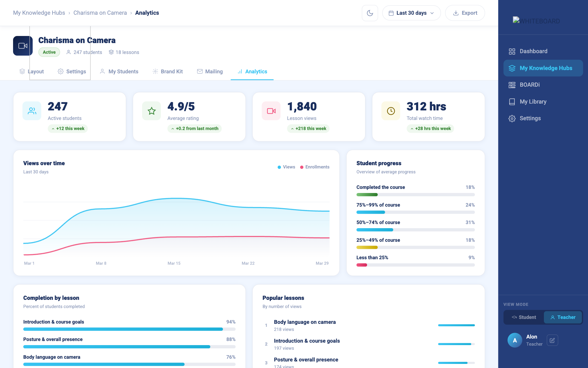Toggle dark mode with the moon icon
Image resolution: width=588 pixels, height=368 pixels.
coord(370,13)
